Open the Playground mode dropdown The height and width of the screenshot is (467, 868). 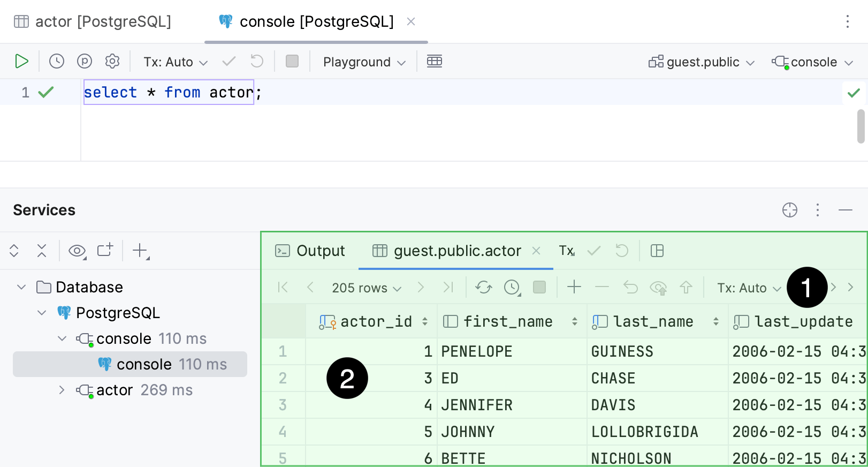(x=364, y=62)
